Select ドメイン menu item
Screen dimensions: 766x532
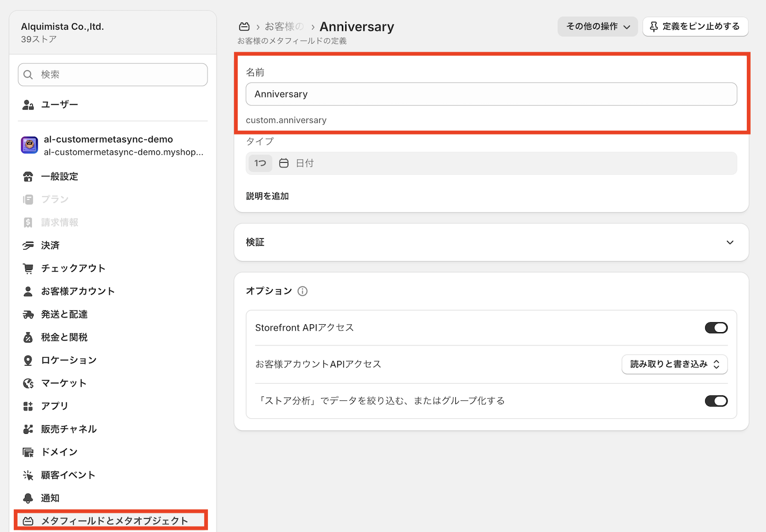coord(113,452)
